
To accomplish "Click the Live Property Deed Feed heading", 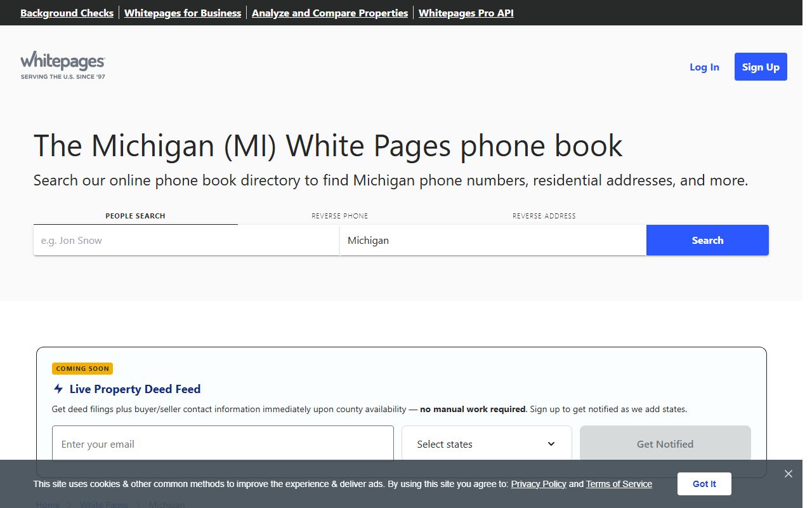I will pos(135,389).
